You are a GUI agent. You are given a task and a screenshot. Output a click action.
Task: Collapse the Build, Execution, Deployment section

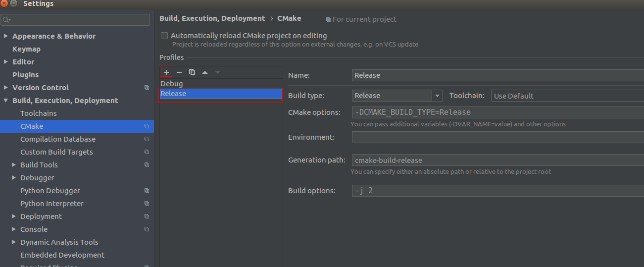[6, 101]
